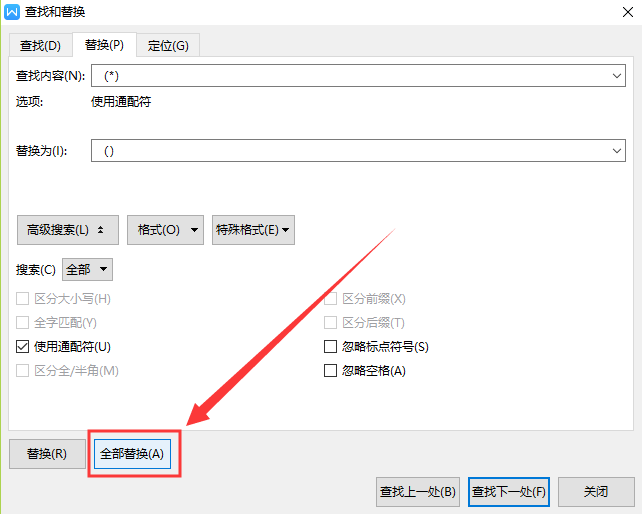
Task: Expand the 查找内容 history dropdown arrow
Action: coord(617,76)
